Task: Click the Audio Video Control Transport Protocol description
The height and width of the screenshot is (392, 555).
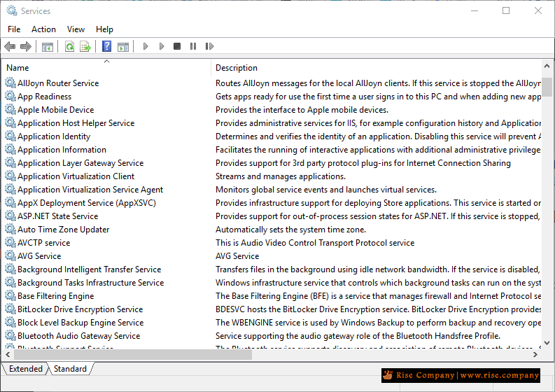Action: click(x=315, y=243)
